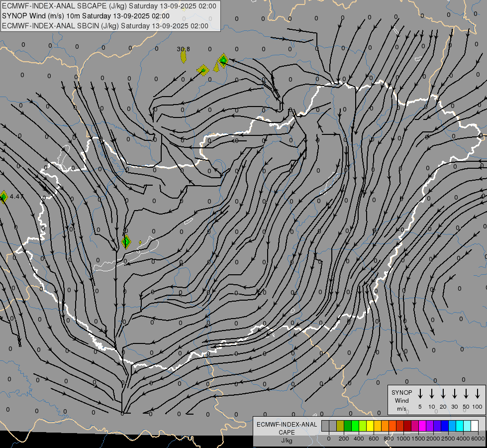Click the J/kg unit in CAPE legend

pyautogui.click(x=287, y=441)
